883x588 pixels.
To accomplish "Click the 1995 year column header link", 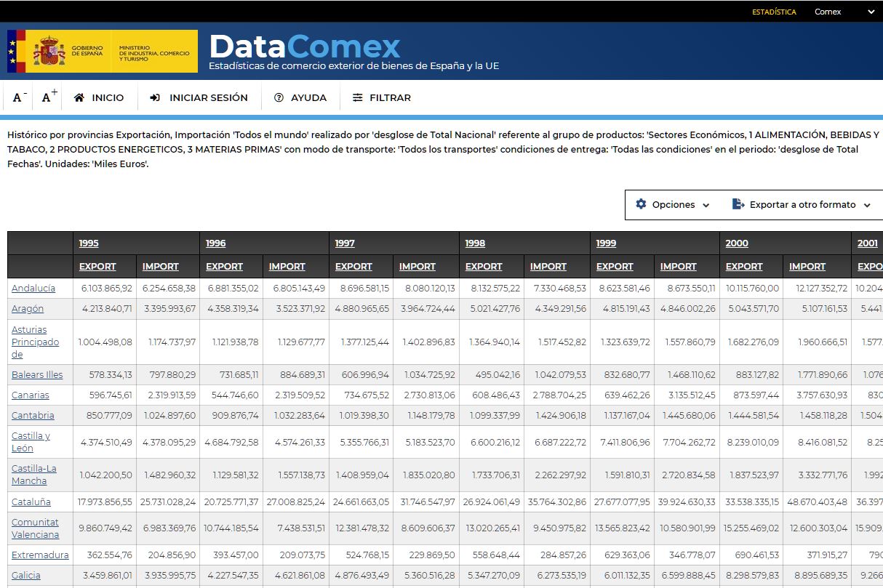I will [87, 243].
